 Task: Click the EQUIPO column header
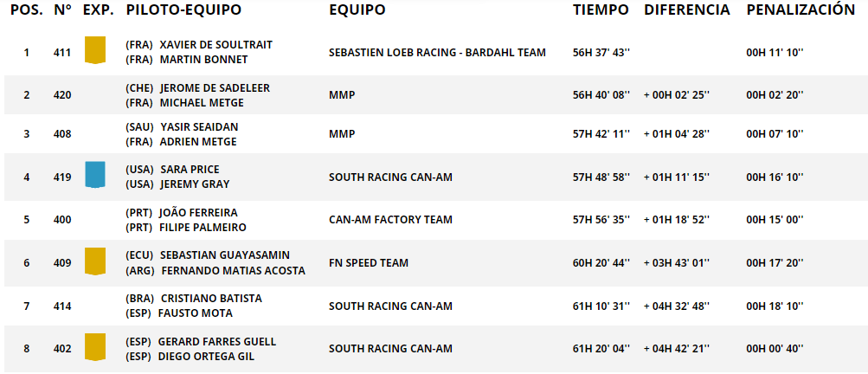coord(357,10)
